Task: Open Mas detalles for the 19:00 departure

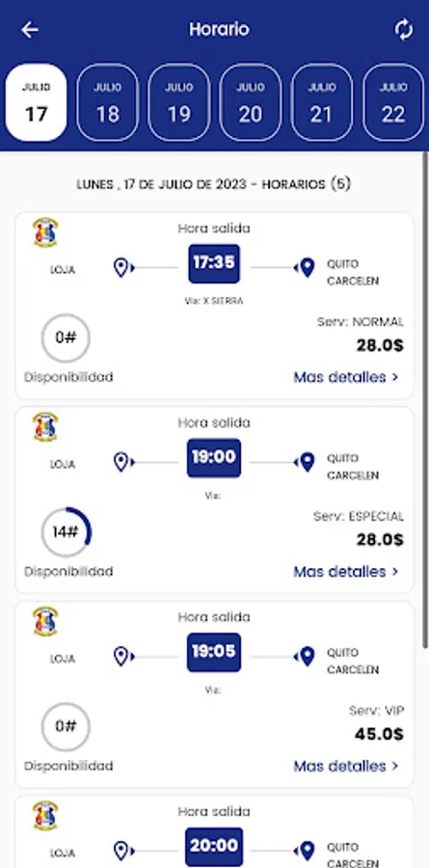Action: click(x=346, y=571)
